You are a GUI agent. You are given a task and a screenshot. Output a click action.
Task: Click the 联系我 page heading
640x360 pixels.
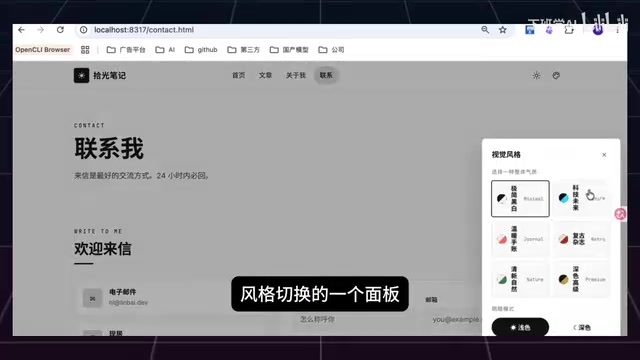[109, 148]
